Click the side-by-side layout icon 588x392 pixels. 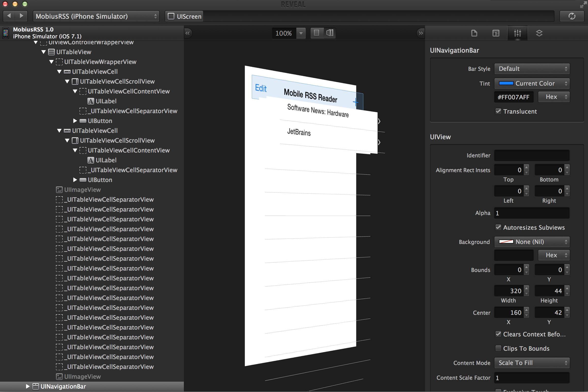tap(331, 32)
